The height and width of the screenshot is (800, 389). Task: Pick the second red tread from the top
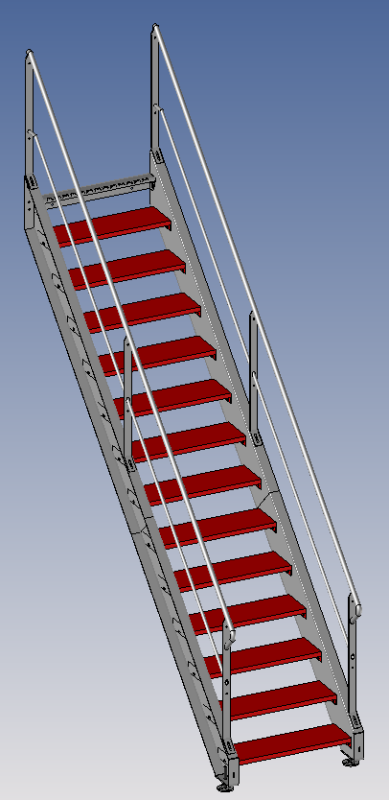click(x=127, y=269)
